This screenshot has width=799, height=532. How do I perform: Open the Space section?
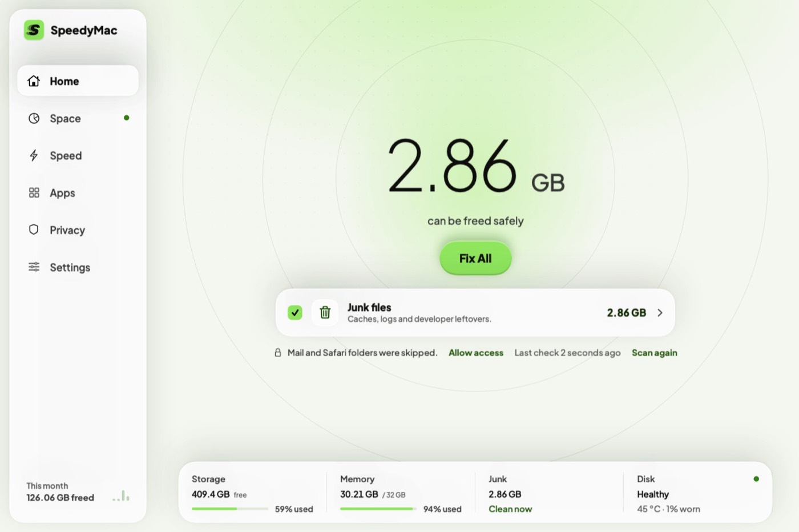point(78,118)
